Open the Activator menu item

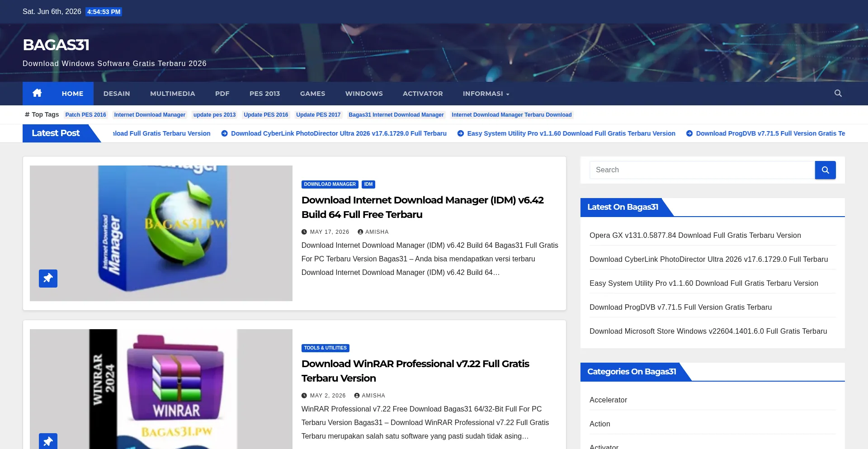[x=423, y=94]
